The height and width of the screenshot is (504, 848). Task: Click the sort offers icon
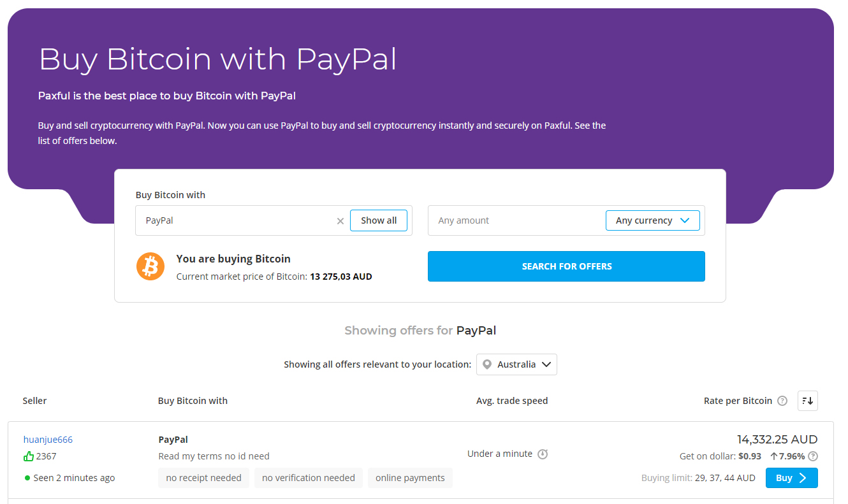coord(807,401)
